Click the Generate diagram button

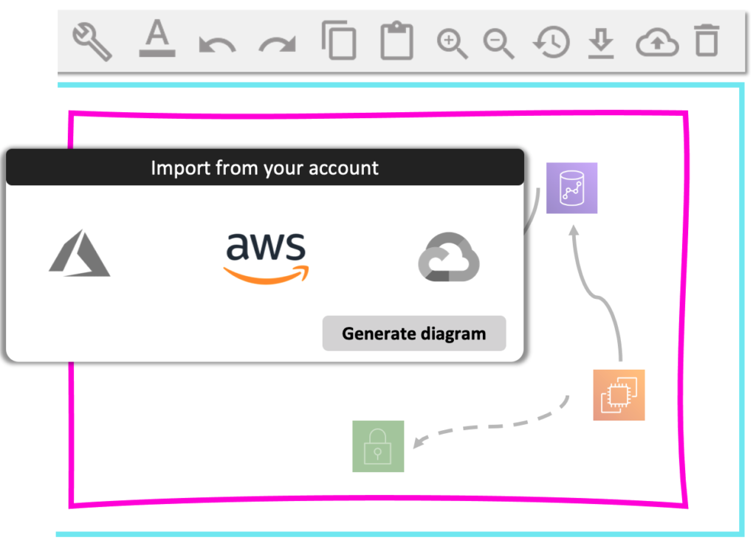pyautogui.click(x=414, y=334)
